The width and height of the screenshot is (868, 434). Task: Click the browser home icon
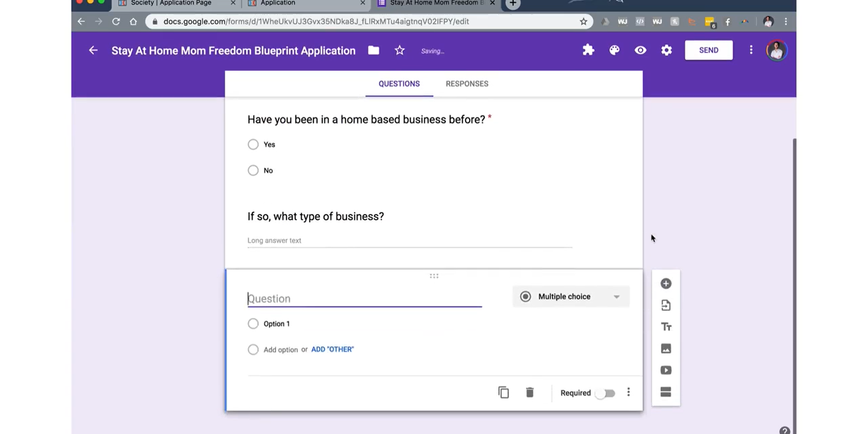click(133, 21)
